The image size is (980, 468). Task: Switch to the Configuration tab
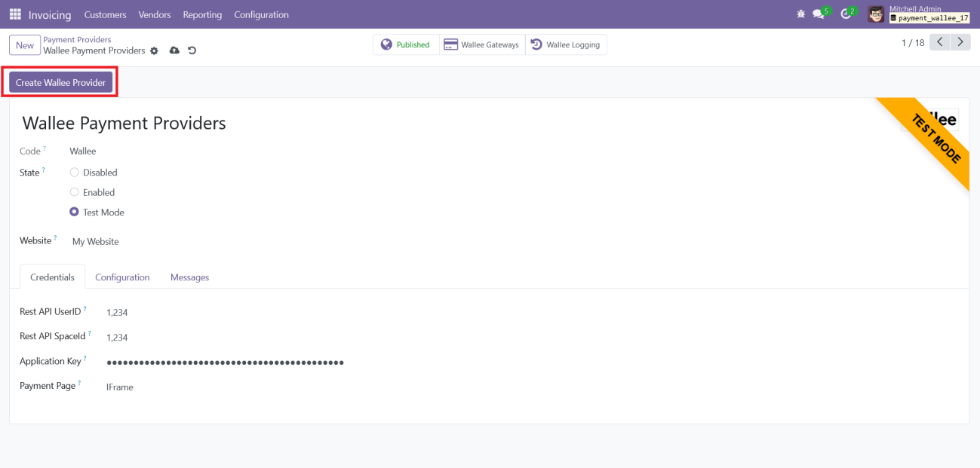coord(122,277)
